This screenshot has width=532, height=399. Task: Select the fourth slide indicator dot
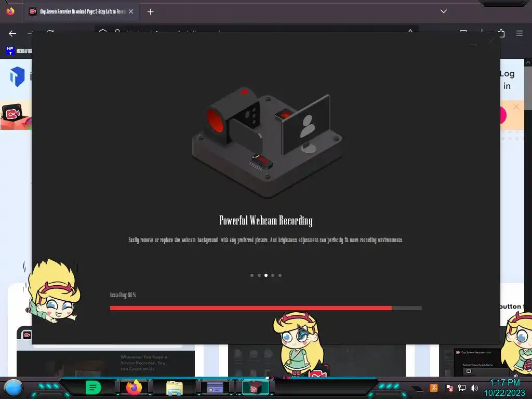click(273, 275)
